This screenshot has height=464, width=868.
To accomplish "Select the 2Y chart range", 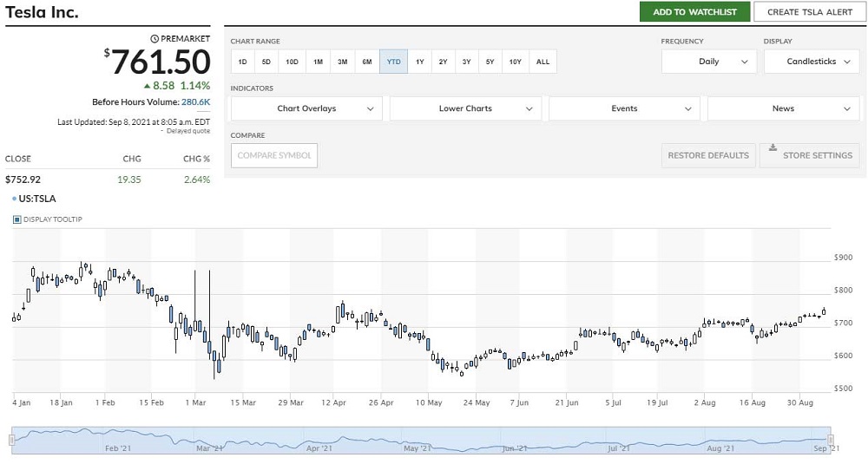I will coord(443,62).
